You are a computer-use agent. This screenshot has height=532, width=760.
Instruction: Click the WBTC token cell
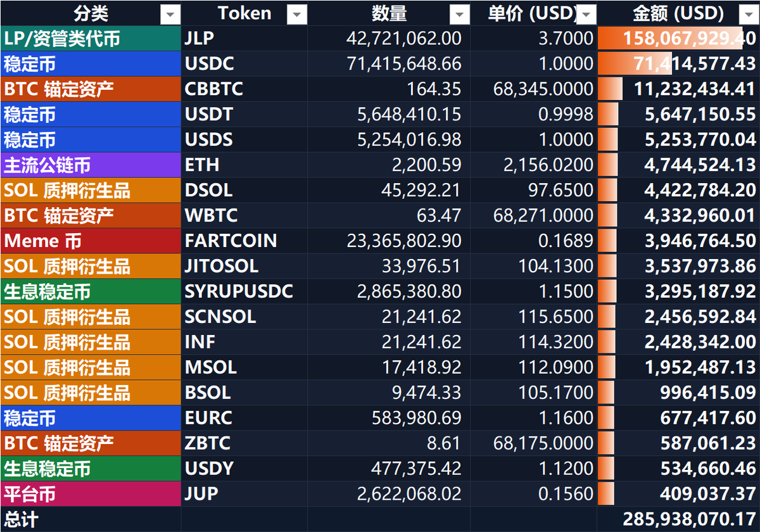pos(244,215)
